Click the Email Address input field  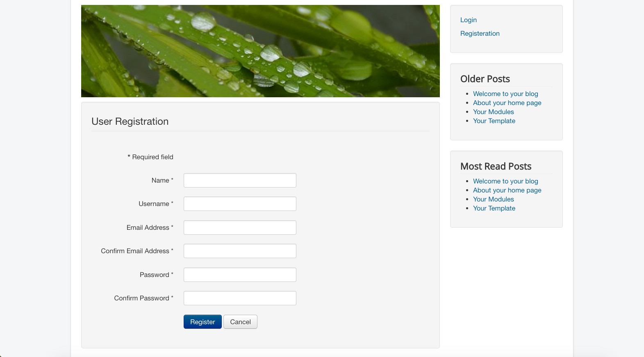pyautogui.click(x=240, y=227)
